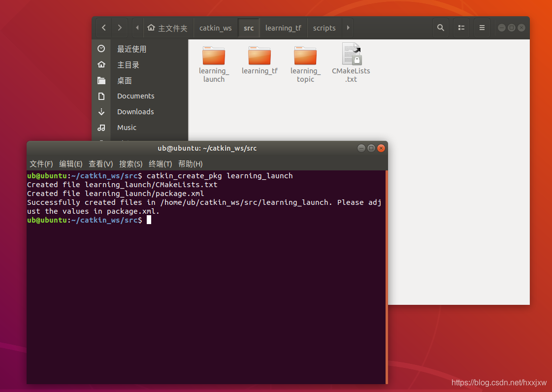Click the line 'Created file learning_launch/CMakeLists.txt'
The image size is (552, 392).
pyautogui.click(x=122, y=185)
